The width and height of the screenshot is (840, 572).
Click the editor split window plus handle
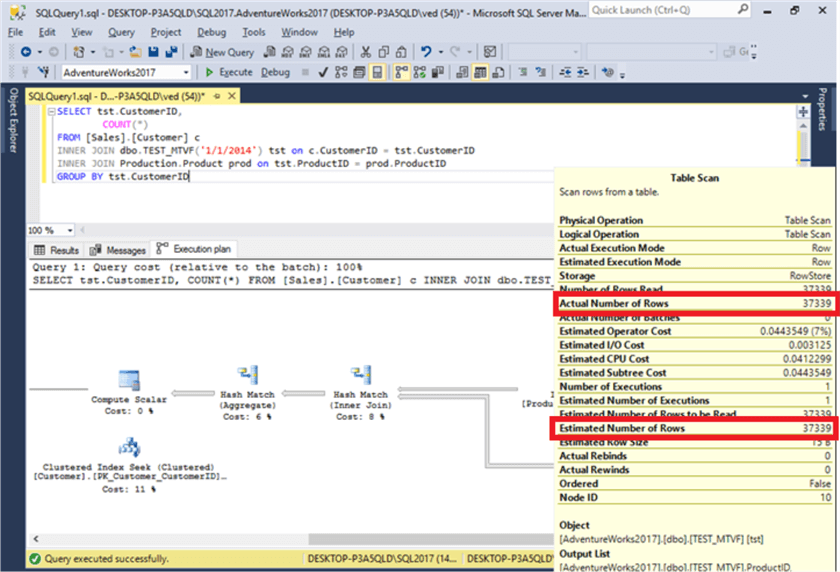click(802, 111)
